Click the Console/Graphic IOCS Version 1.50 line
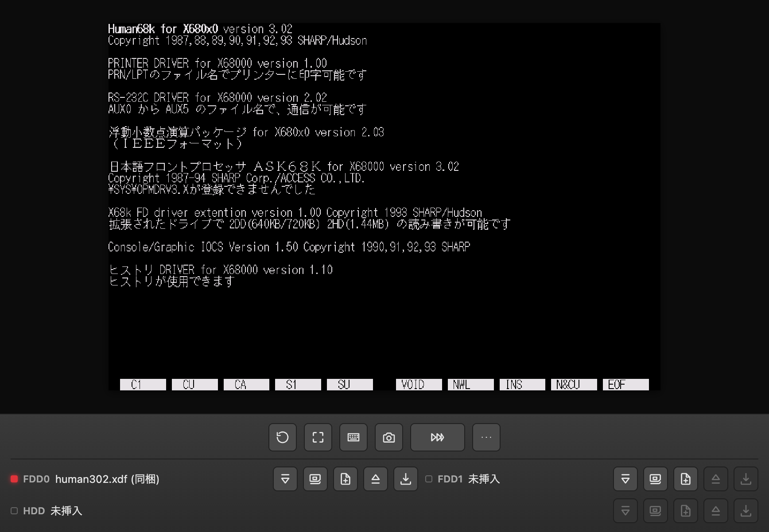769x532 pixels. 289,247
